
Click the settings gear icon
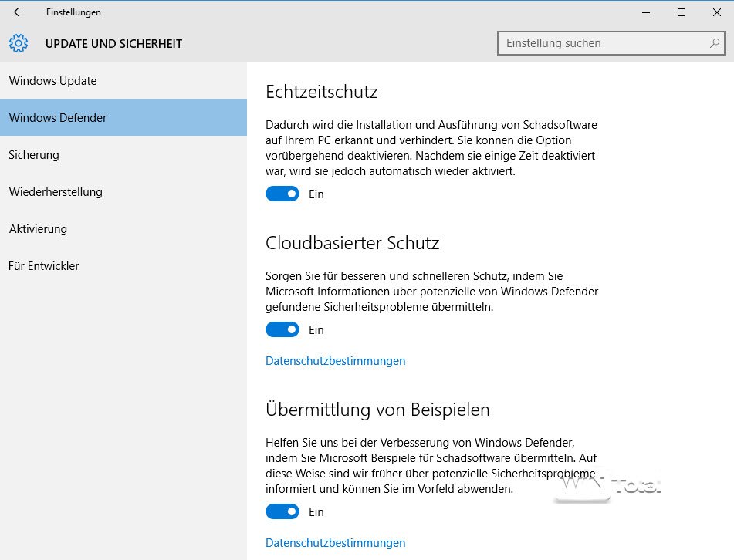(x=19, y=43)
